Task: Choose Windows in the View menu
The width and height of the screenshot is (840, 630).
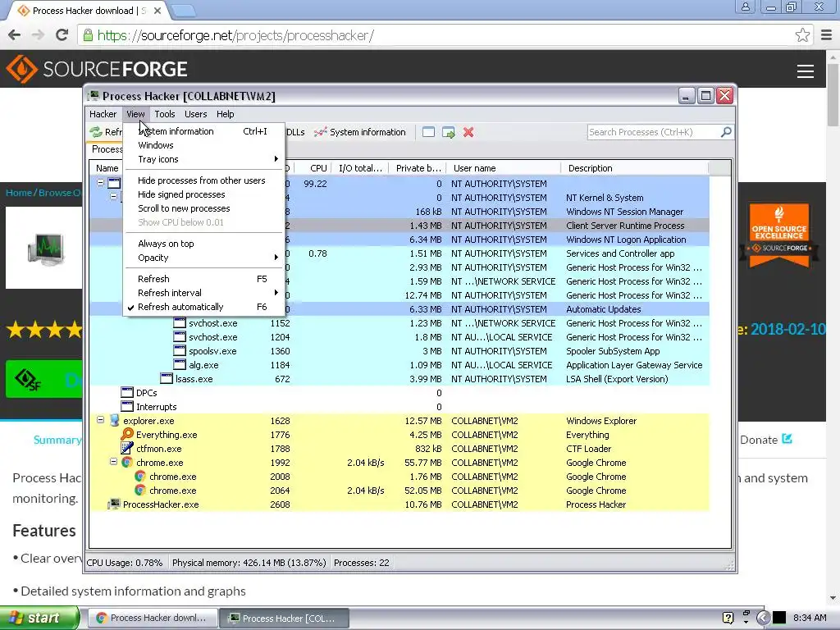Action: click(203, 145)
